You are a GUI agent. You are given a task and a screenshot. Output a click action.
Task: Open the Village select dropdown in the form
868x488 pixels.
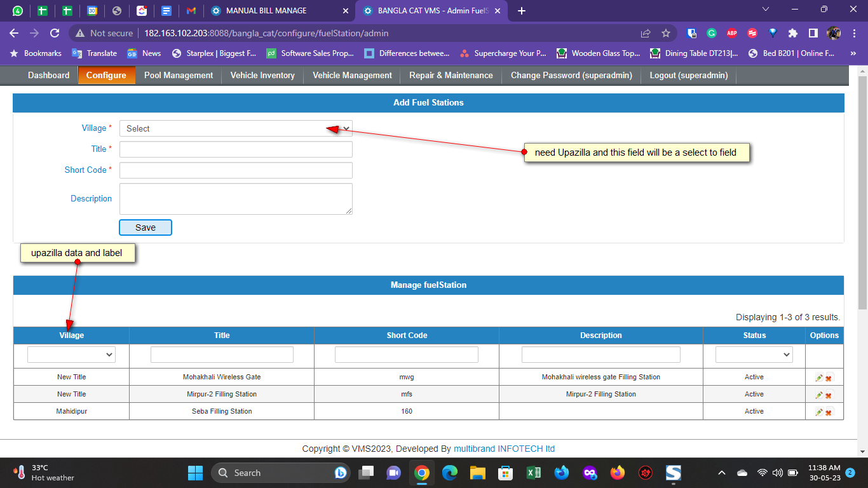[x=236, y=128]
